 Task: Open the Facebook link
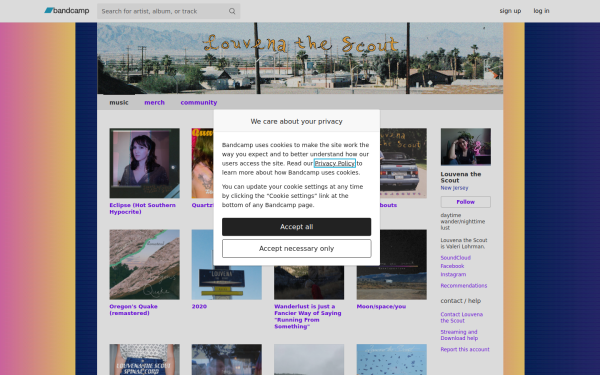click(452, 266)
